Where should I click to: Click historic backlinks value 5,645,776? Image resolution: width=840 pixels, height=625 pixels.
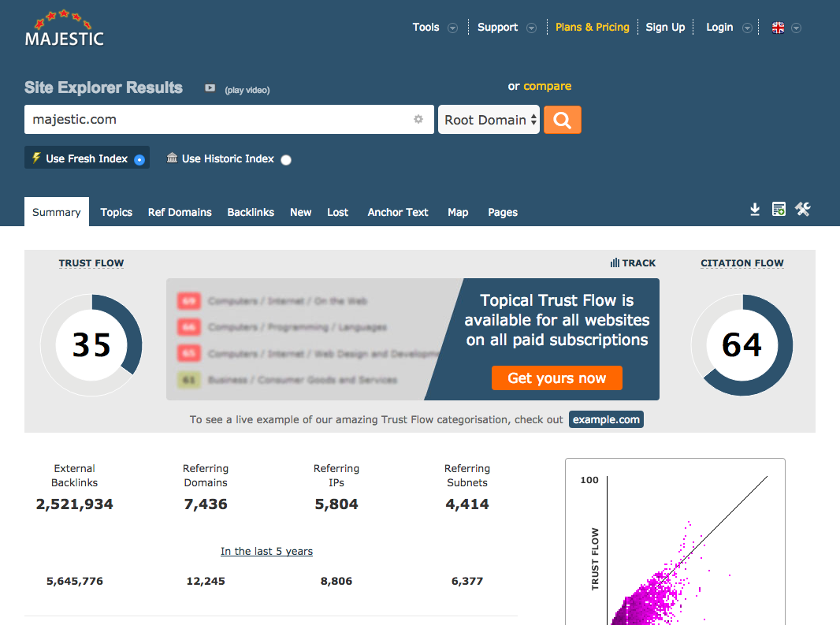74,581
